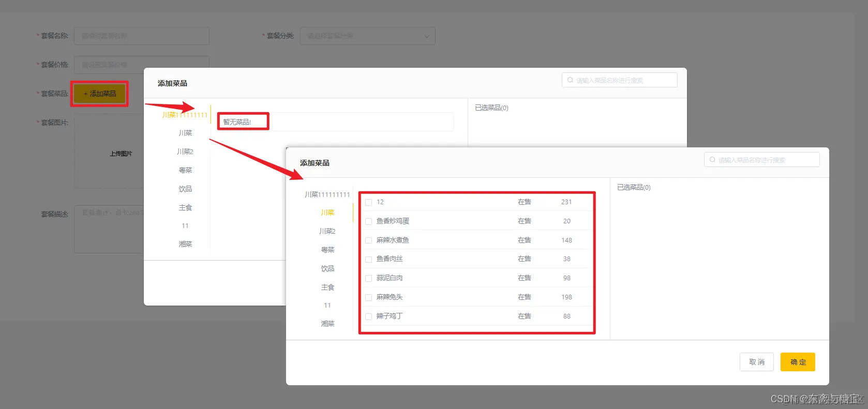Image resolution: width=868 pixels, height=409 pixels.
Task: Click the +添加菜品 button
Action: 100,94
